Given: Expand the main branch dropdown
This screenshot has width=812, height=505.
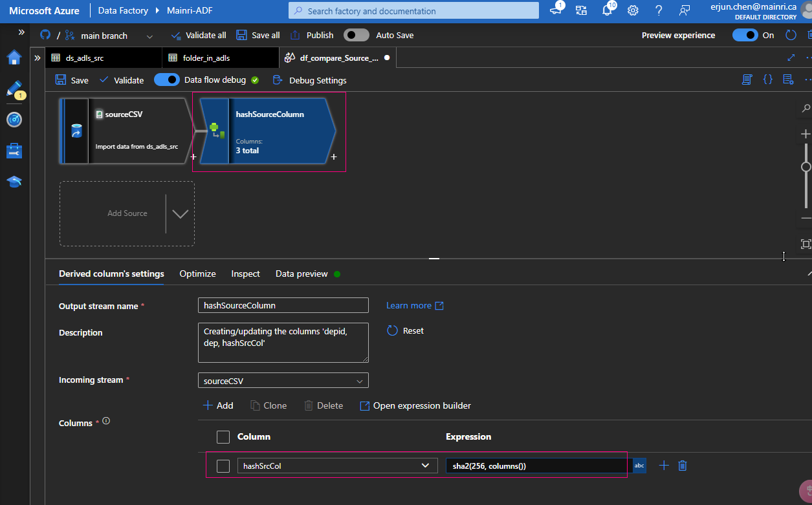Looking at the screenshot, I should pyautogui.click(x=149, y=36).
